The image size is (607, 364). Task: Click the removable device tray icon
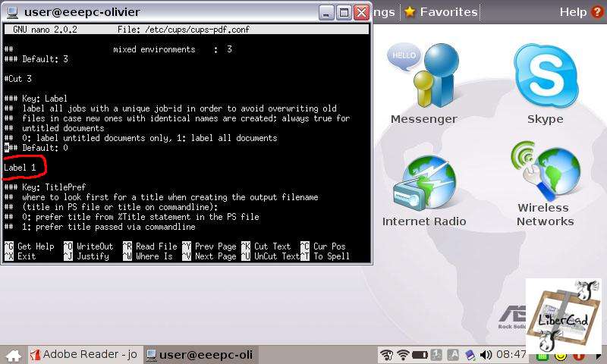pyautogui.click(x=469, y=355)
